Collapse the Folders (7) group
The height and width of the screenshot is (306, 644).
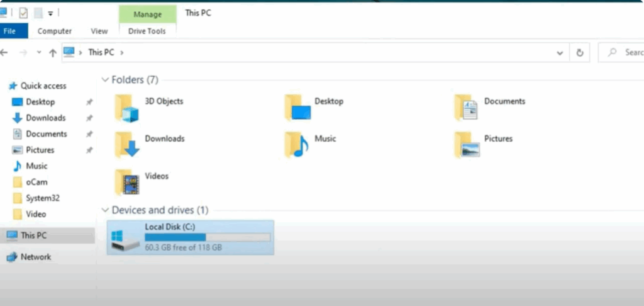click(x=106, y=80)
